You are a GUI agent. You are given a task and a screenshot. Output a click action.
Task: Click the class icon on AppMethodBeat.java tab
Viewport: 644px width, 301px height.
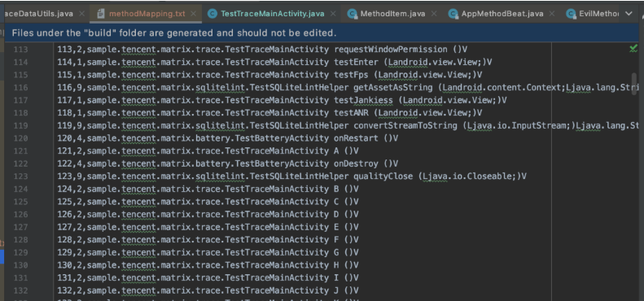pos(453,14)
